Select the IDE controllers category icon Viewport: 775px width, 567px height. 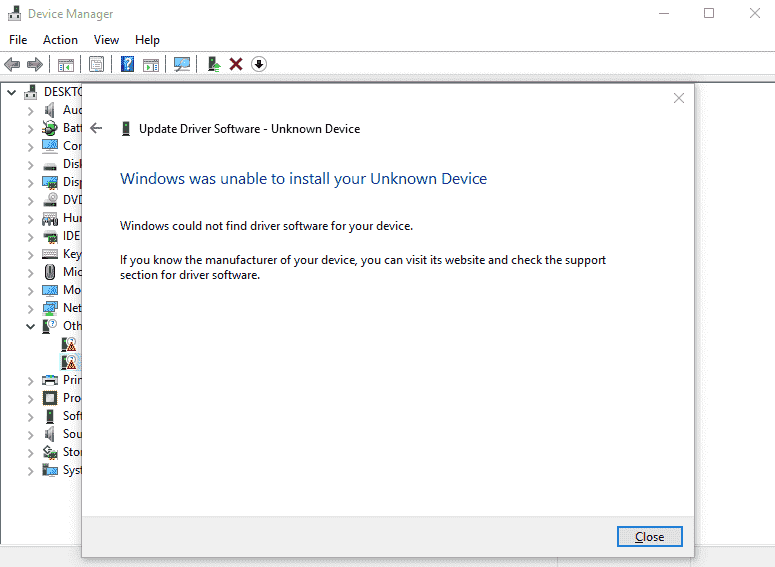pos(50,236)
